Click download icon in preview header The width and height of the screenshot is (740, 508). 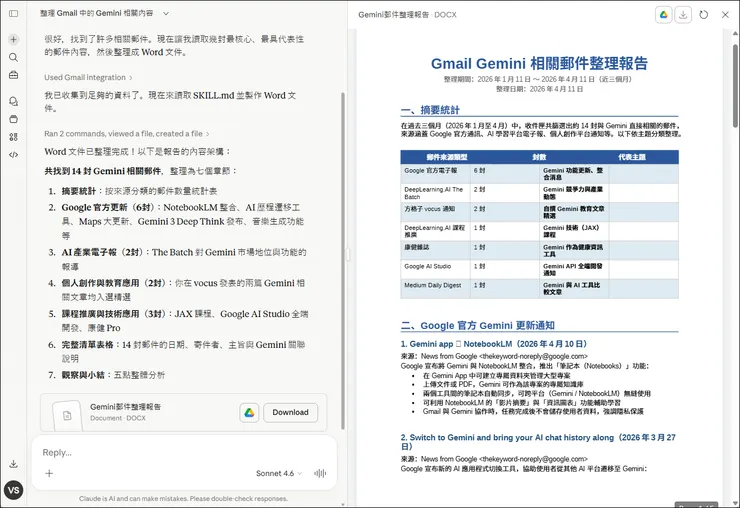pos(683,15)
